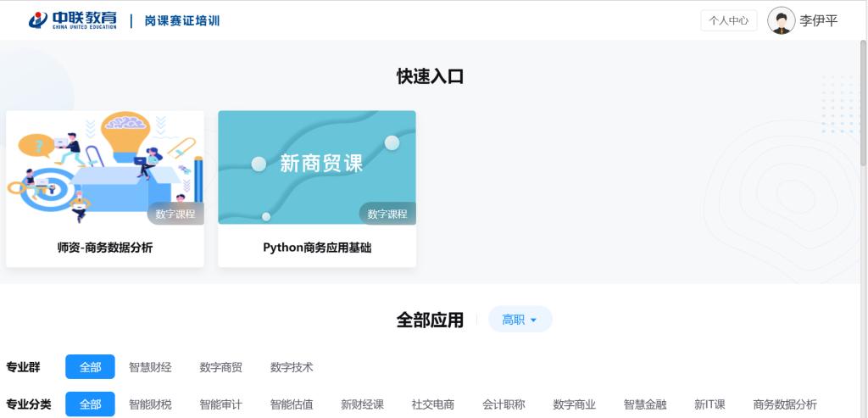Click the 高职 dropdown arrow
Screen dimensions: 868x418
534,320
